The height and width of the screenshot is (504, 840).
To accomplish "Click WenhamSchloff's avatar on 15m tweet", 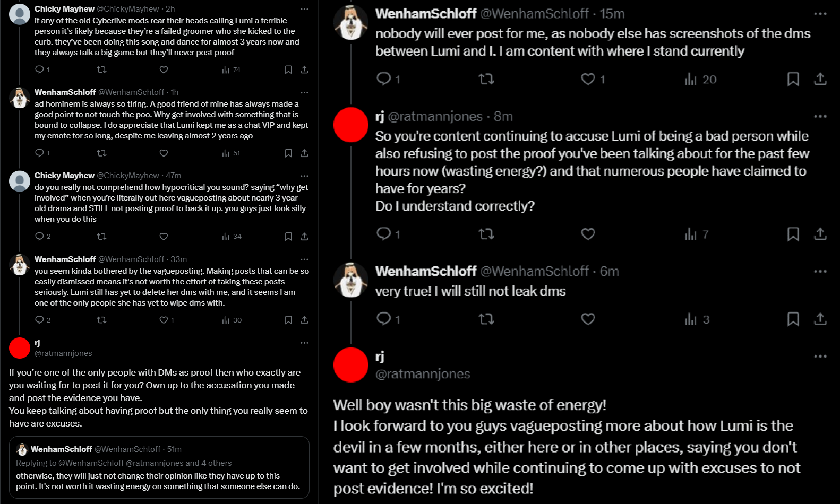I will pyautogui.click(x=350, y=22).
